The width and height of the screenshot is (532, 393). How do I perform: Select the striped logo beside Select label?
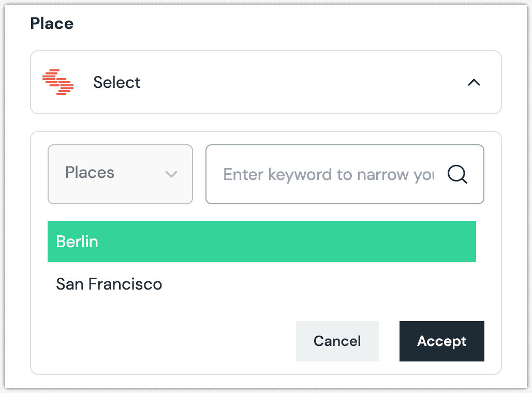58,82
